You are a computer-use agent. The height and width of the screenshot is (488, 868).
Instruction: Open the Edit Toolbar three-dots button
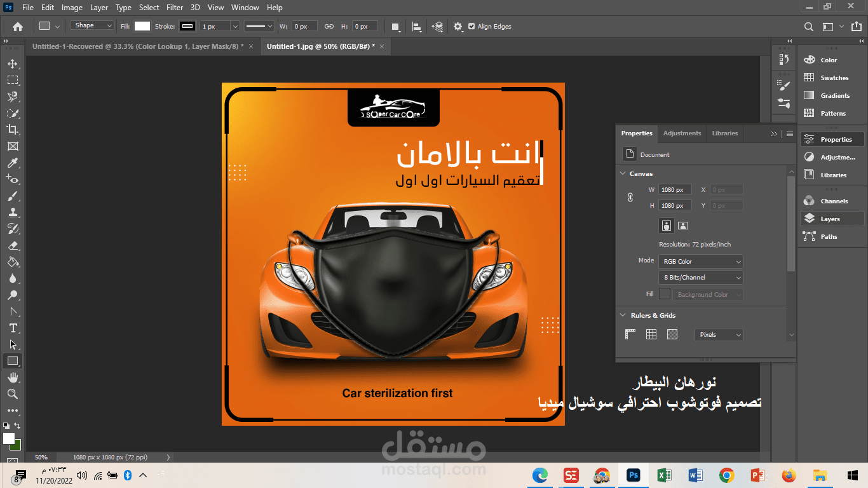tap(12, 410)
